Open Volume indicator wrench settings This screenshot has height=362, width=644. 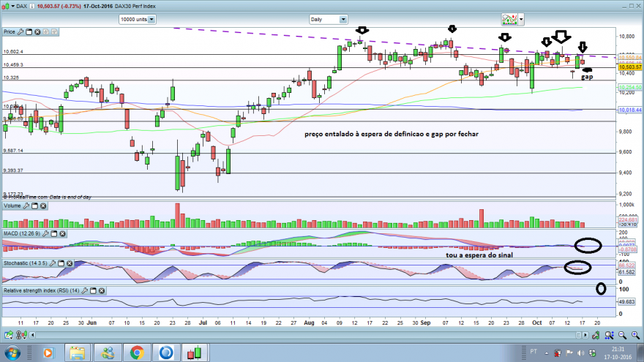point(26,206)
